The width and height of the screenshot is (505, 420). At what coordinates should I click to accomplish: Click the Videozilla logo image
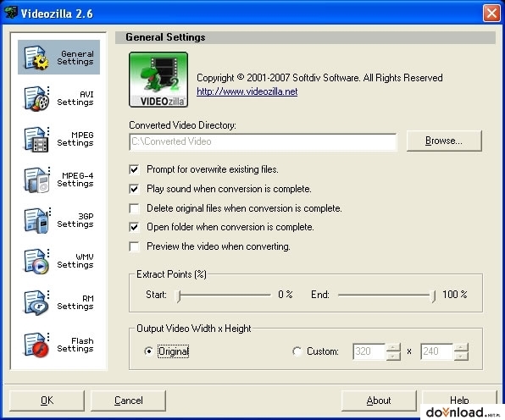click(x=158, y=80)
